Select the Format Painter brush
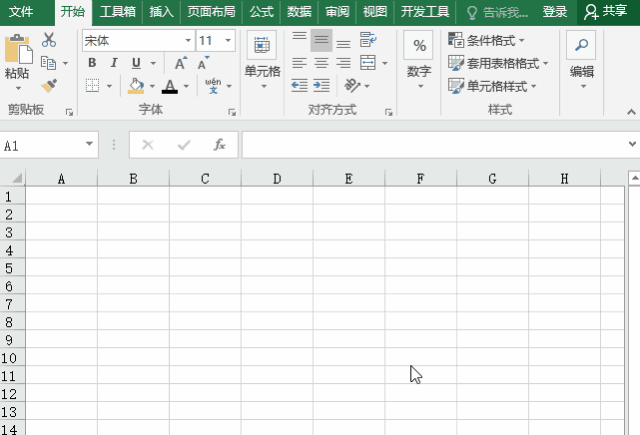Image resolution: width=640 pixels, height=435 pixels. tap(49, 86)
